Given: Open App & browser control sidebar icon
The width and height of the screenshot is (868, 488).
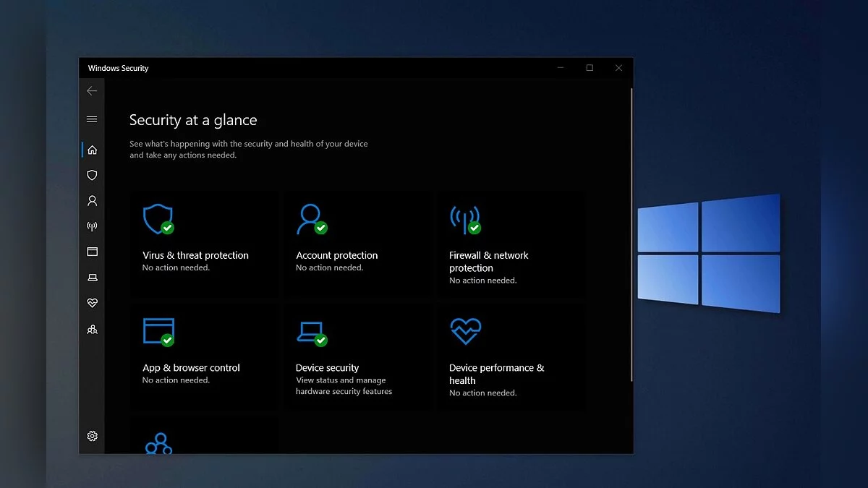Looking at the screenshot, I should pos(92,252).
